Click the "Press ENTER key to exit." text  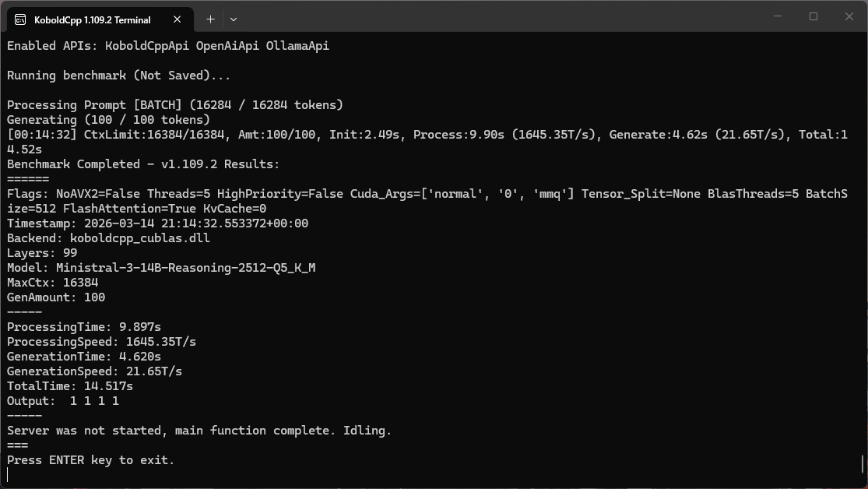(90, 460)
